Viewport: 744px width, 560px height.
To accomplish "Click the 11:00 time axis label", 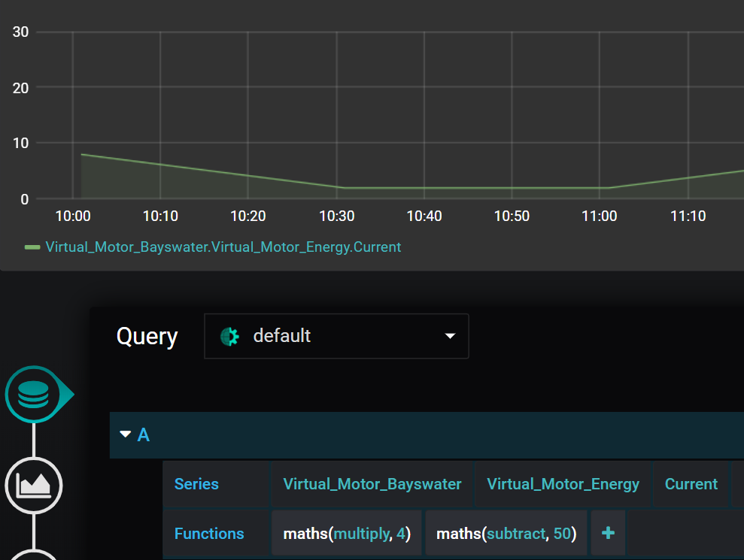I will click(600, 216).
